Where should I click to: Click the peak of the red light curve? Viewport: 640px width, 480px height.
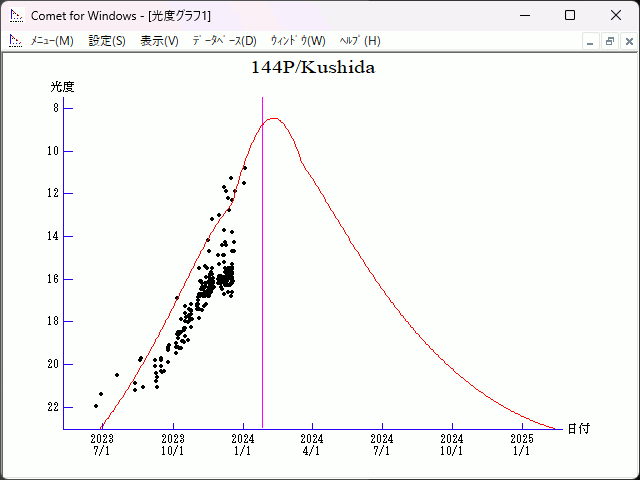click(x=272, y=119)
